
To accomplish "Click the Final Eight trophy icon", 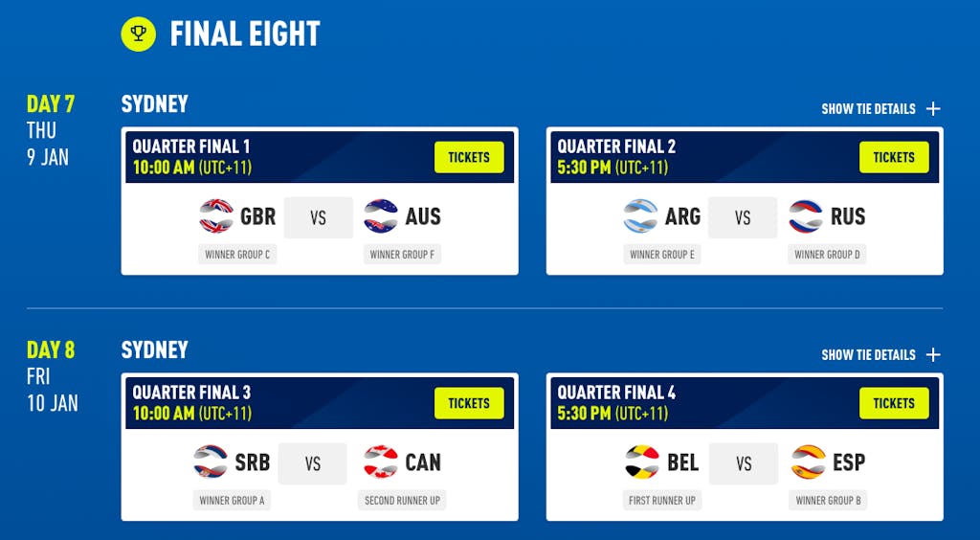I will [x=138, y=34].
